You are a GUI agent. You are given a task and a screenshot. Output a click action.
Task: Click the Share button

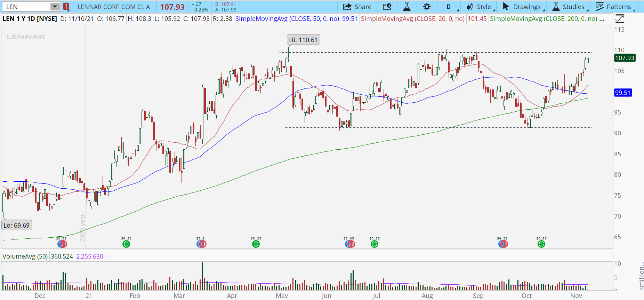[x=357, y=7]
